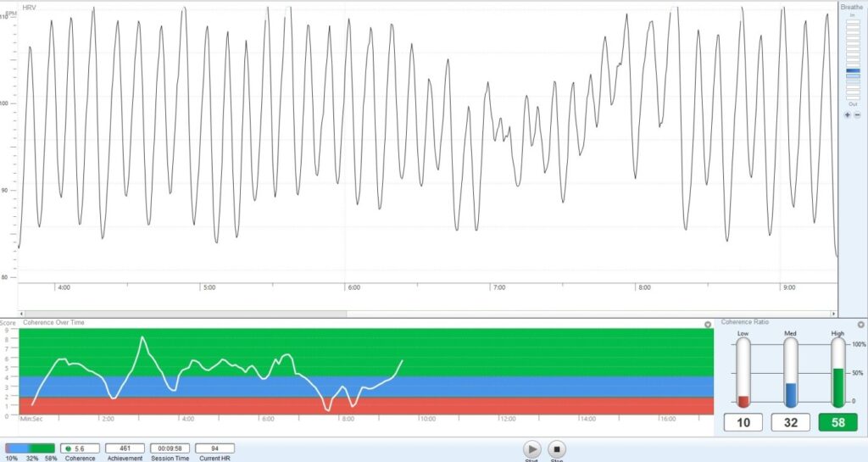Click the scrollbar right arrow under HRV graph

point(833,314)
